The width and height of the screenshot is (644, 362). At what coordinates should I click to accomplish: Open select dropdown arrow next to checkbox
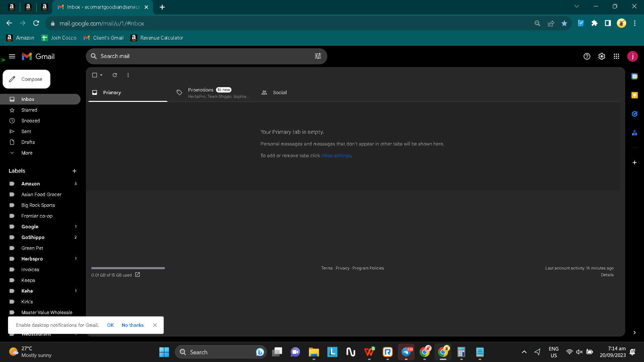[x=101, y=75]
